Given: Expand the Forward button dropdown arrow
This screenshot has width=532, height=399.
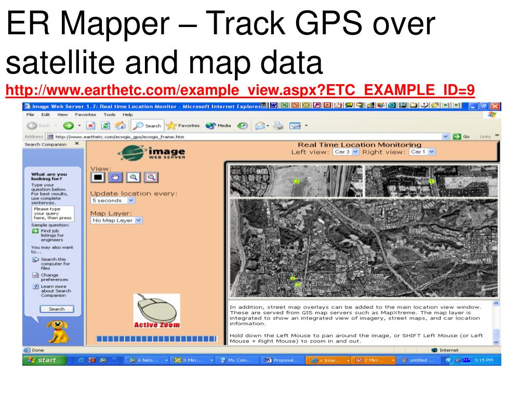Looking at the screenshot, I should pyautogui.click(x=79, y=126).
